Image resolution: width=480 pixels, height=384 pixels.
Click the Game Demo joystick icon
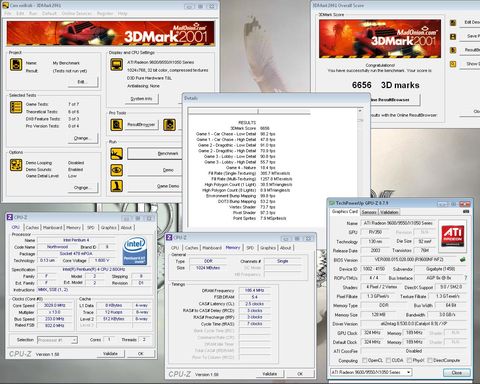117,186
